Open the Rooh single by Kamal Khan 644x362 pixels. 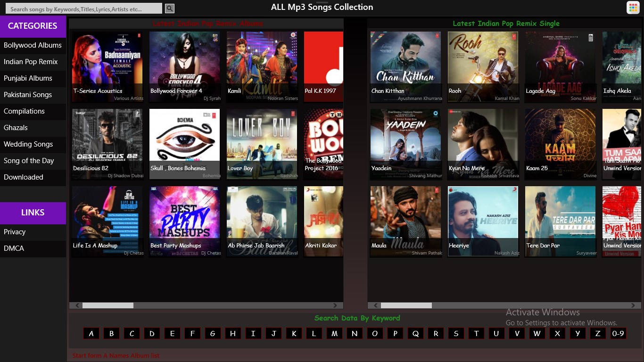pyautogui.click(x=483, y=67)
